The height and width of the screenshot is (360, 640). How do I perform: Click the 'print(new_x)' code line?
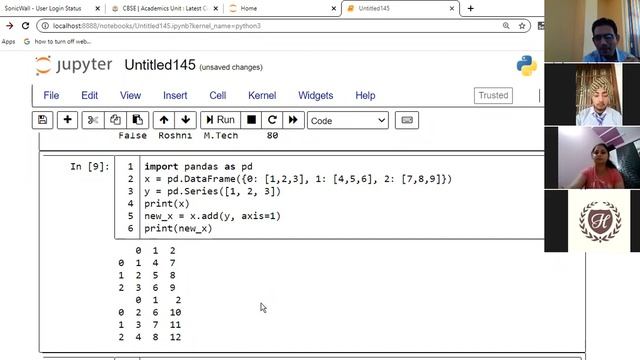point(178,228)
